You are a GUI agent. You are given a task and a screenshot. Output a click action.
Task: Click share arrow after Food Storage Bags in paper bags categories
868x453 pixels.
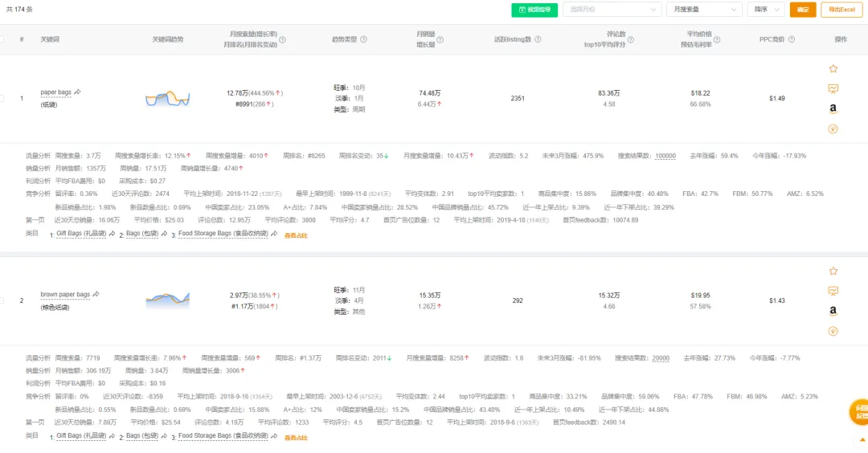tap(274, 234)
